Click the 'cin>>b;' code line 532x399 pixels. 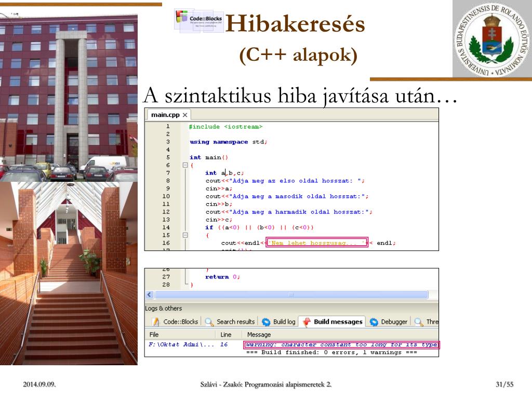click(219, 204)
